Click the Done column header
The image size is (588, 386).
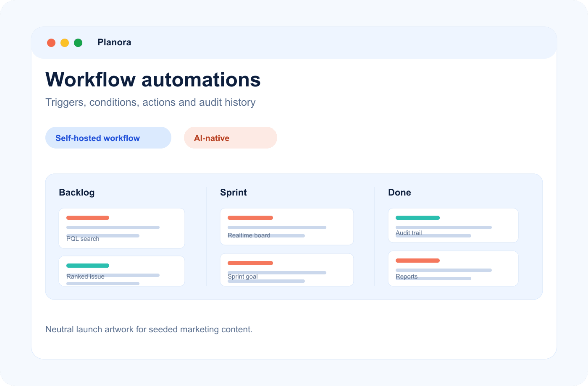(x=399, y=193)
